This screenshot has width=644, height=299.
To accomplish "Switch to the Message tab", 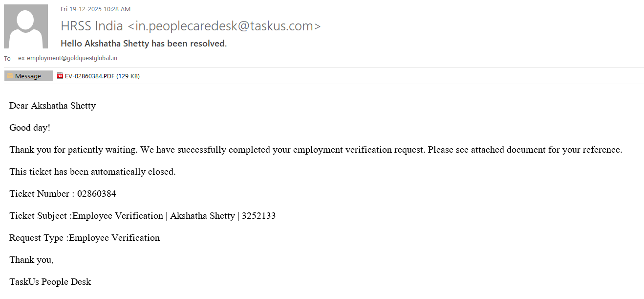I will (28, 76).
